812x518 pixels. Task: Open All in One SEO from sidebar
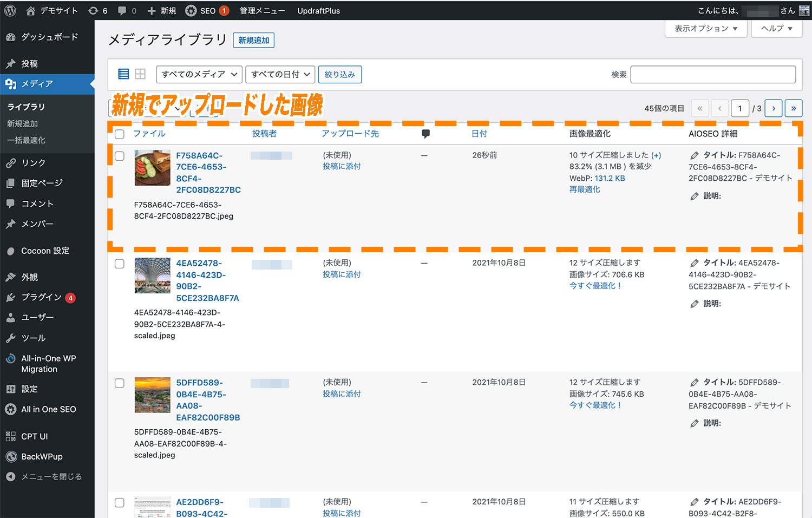[48, 409]
